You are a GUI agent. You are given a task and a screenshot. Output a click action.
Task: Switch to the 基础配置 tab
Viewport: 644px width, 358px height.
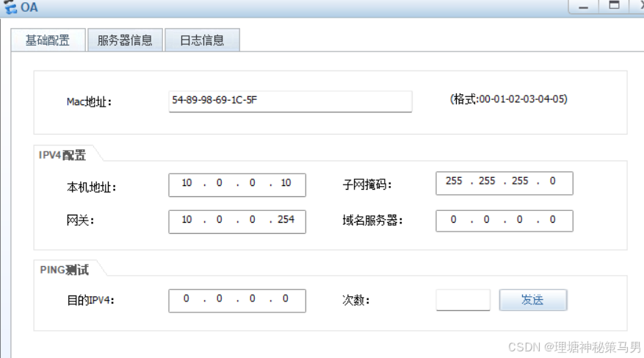(48, 40)
